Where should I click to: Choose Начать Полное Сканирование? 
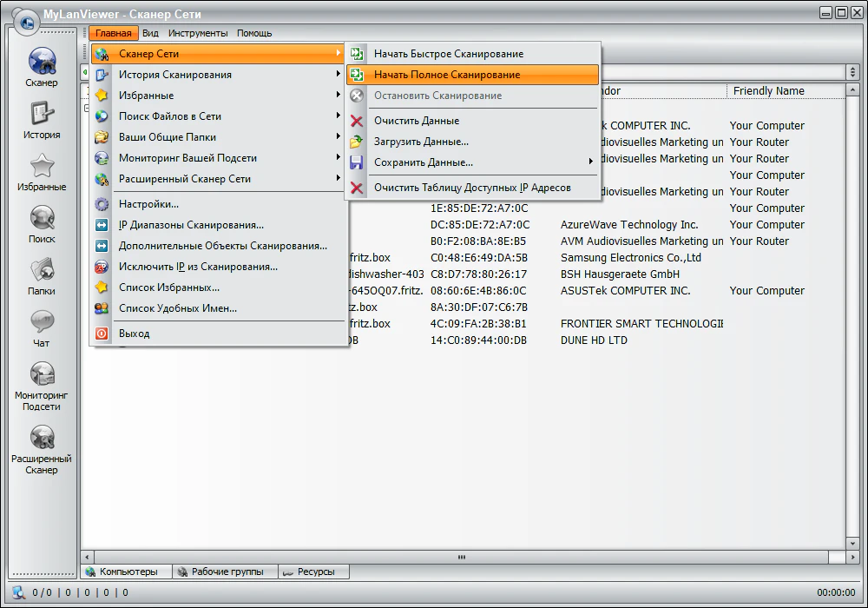pos(447,75)
